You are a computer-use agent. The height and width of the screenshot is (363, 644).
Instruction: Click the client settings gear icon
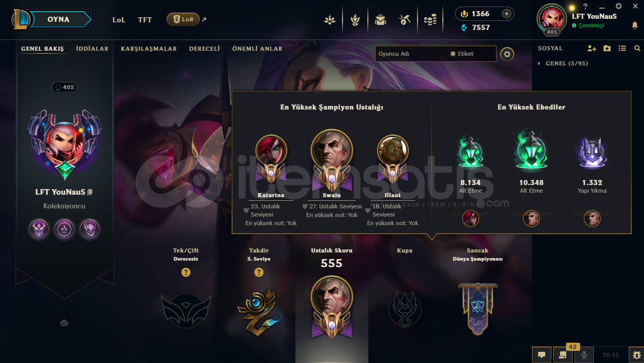coord(618,6)
